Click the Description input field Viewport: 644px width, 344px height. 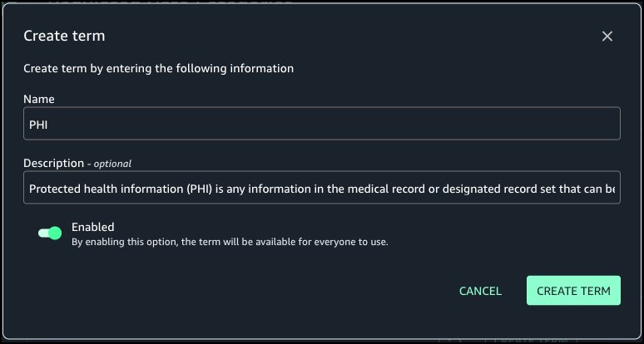322,189
